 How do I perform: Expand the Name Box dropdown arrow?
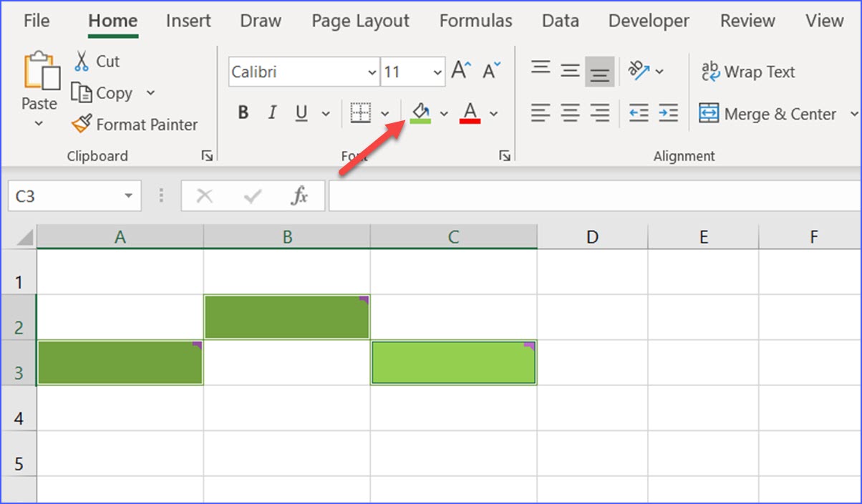(128, 196)
